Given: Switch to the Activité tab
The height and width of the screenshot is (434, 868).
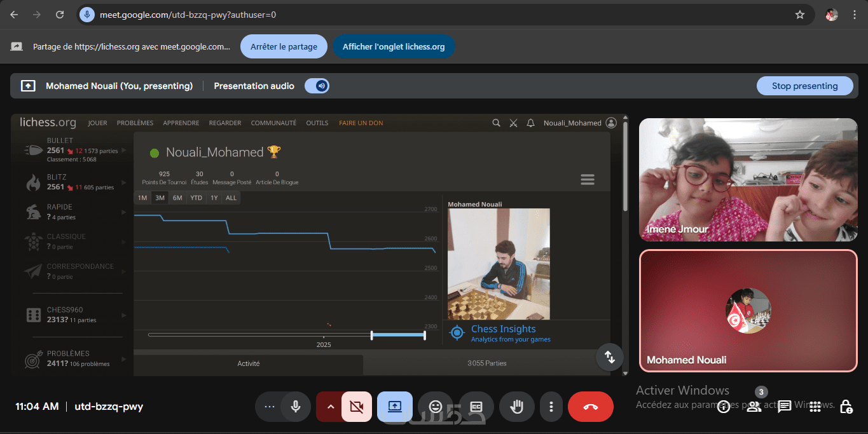Looking at the screenshot, I should tap(249, 363).
